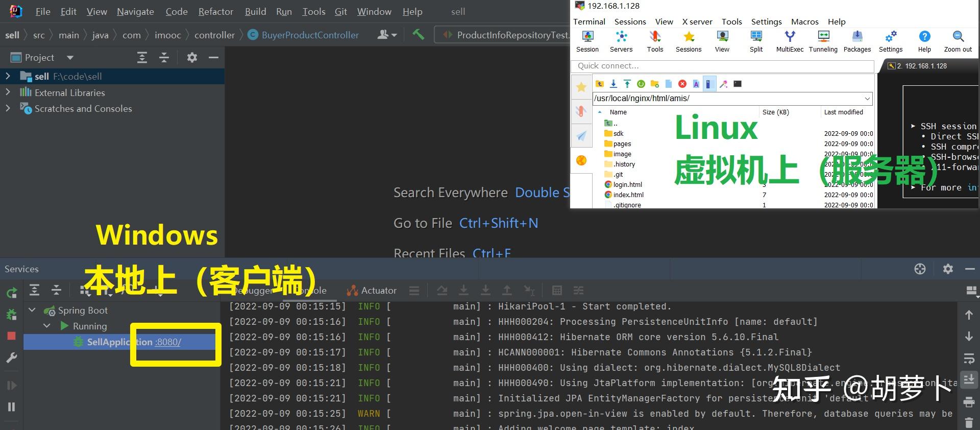
Task: Select the index.html file
Action: pyautogui.click(x=624, y=195)
